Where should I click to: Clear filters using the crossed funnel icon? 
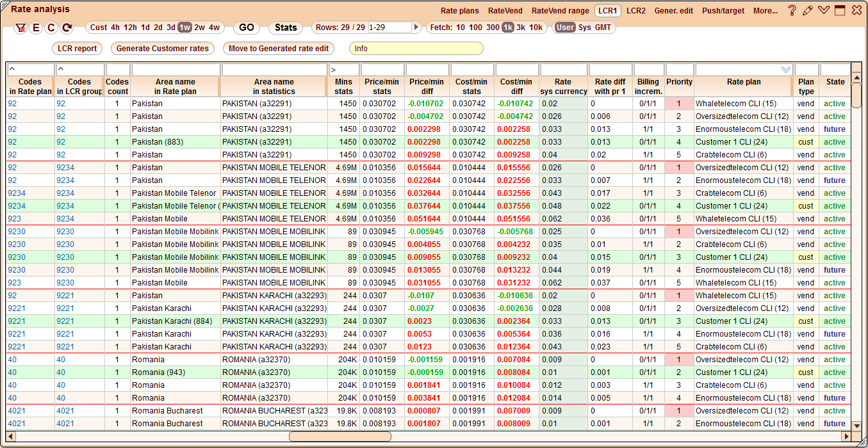(21, 28)
